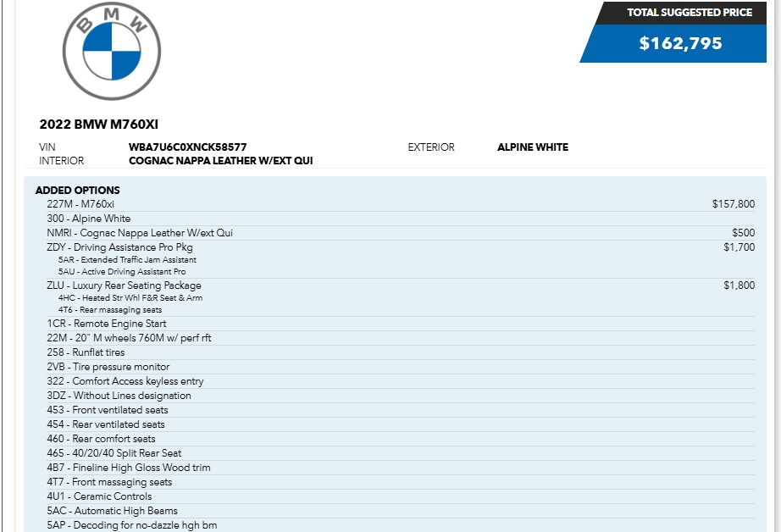
Task: Click the 2022 BMW M760XI title
Action: 99,125
